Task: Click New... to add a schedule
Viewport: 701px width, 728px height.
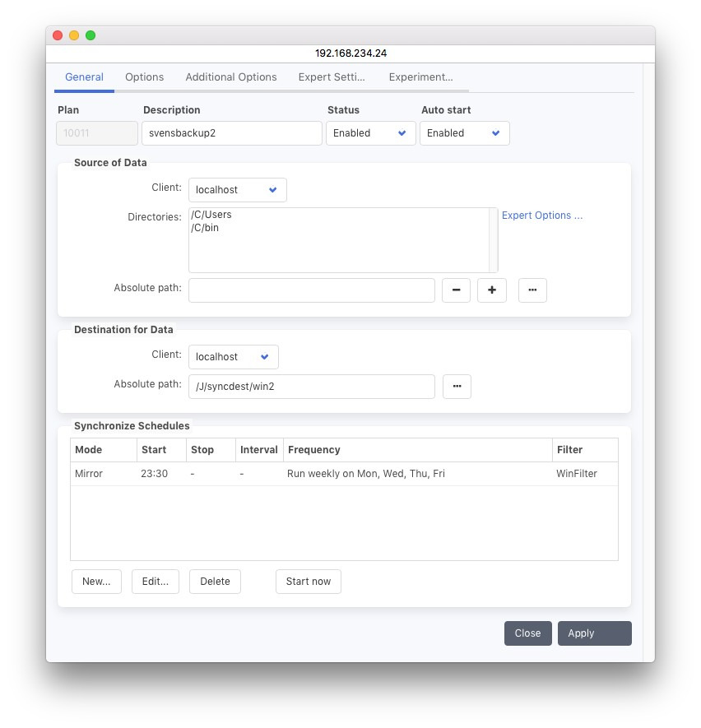Action: (96, 582)
